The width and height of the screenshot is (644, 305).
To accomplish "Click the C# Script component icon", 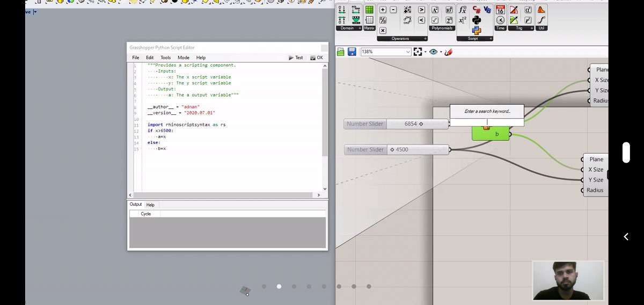I will tap(477, 10).
